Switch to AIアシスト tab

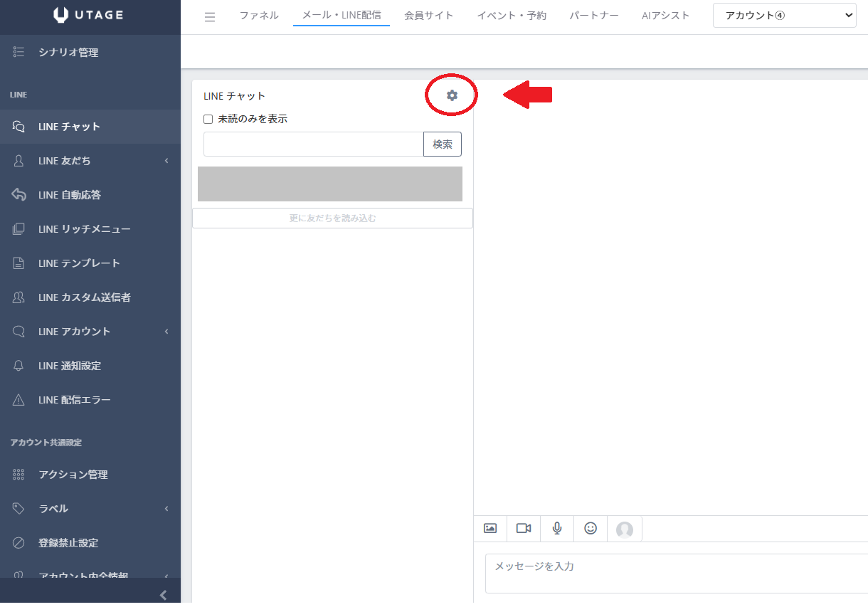[666, 15]
